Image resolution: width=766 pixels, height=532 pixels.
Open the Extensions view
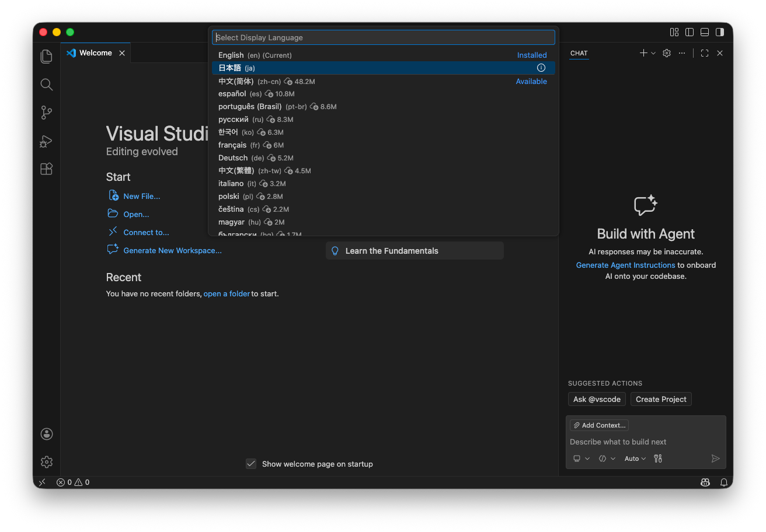(47, 169)
